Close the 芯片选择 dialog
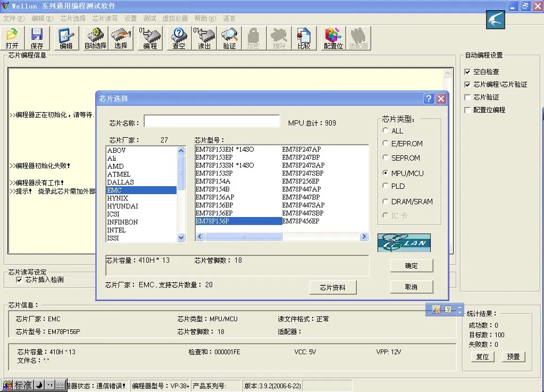The width and height of the screenshot is (544, 392). click(x=441, y=99)
